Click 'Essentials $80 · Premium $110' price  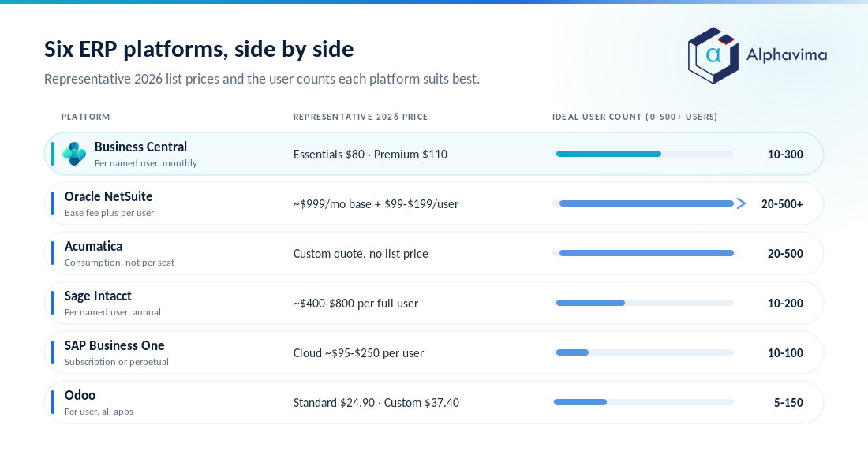pyautogui.click(x=370, y=155)
